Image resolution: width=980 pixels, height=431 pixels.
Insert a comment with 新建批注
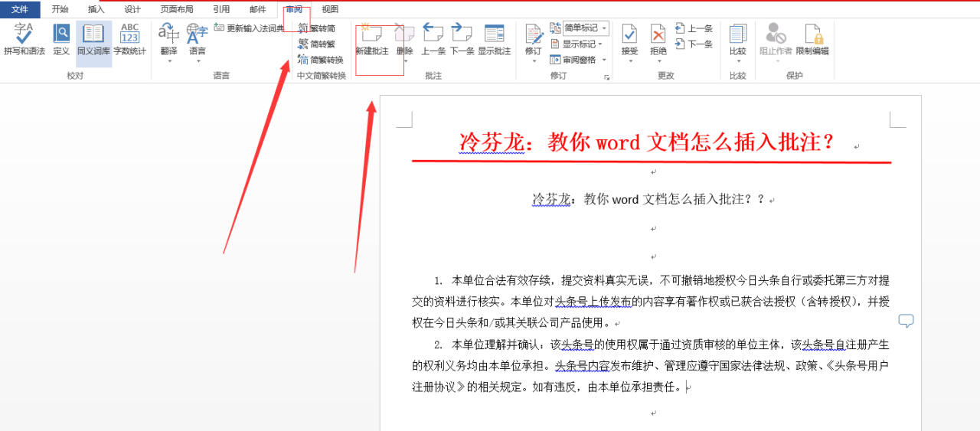[372, 40]
